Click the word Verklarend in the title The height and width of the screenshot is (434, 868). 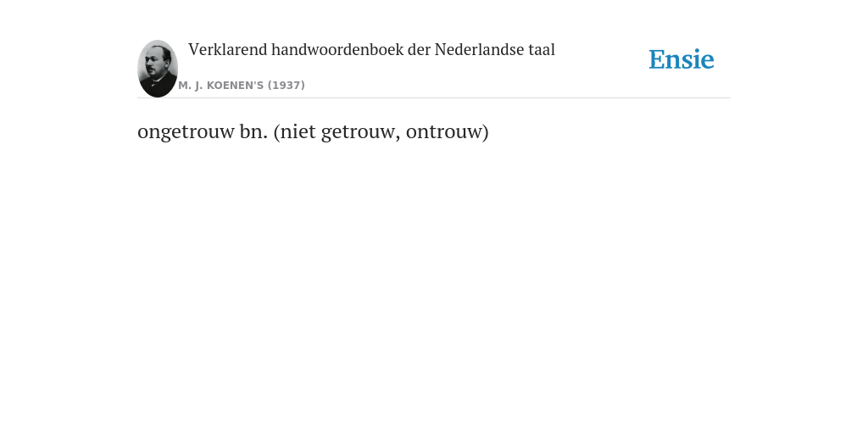(x=227, y=50)
